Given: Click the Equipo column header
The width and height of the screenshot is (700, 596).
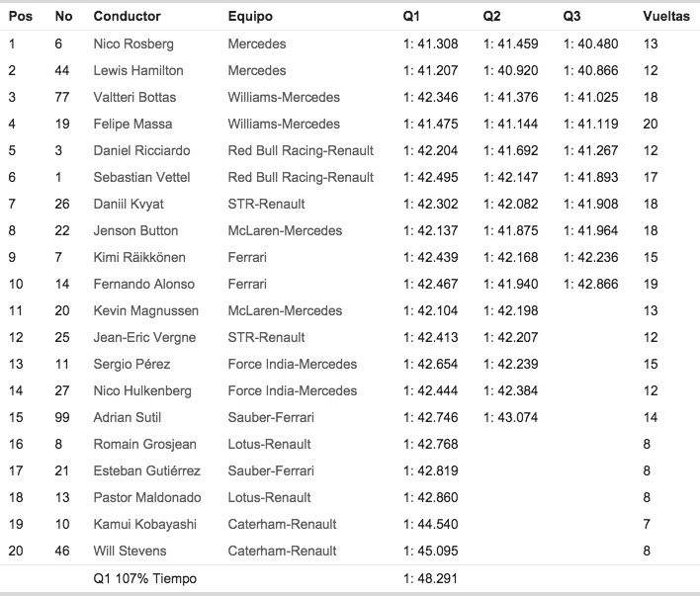Looking at the screenshot, I should click(250, 17).
